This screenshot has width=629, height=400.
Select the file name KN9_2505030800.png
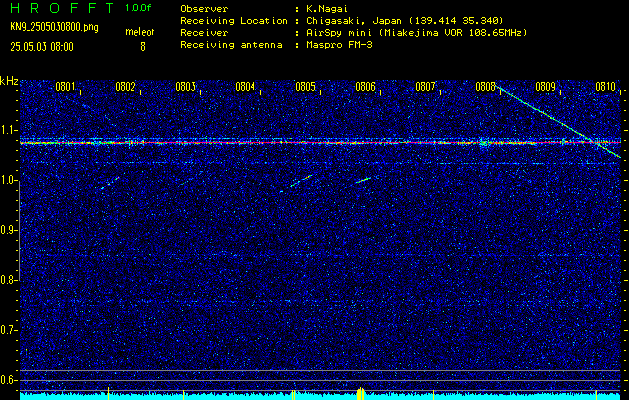coord(54,28)
